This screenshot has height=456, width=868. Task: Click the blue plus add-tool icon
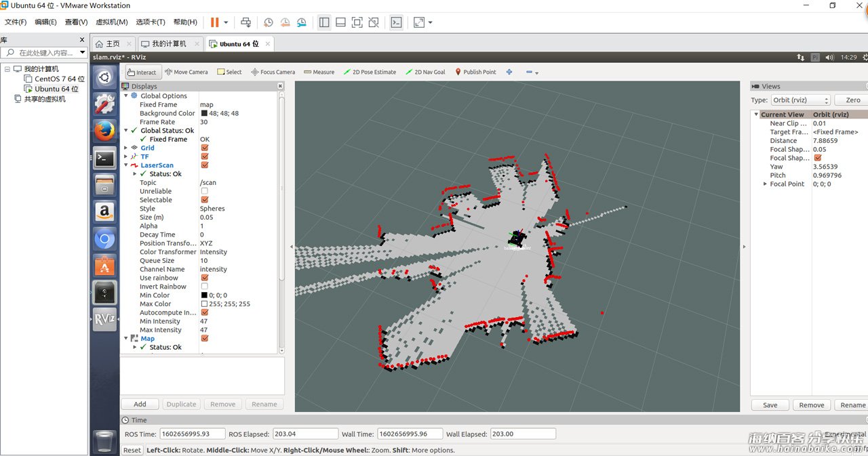(509, 72)
